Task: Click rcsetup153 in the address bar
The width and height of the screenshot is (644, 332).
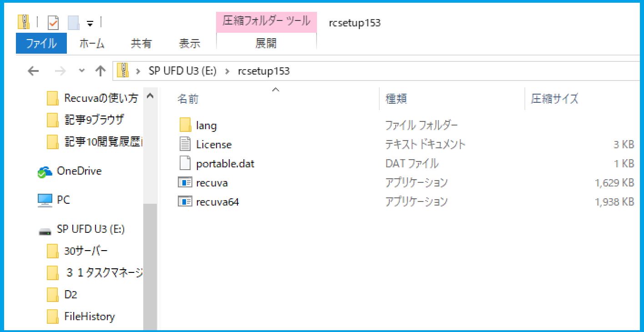Action: 264,71
